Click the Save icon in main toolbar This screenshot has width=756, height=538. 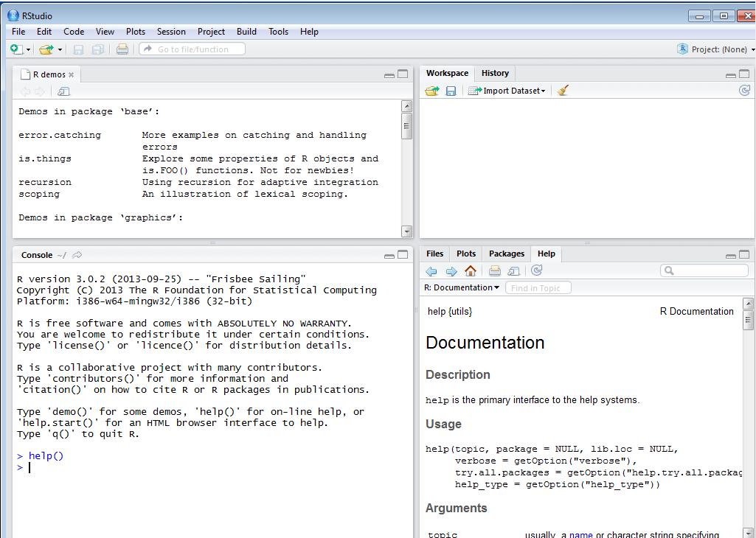click(x=78, y=49)
